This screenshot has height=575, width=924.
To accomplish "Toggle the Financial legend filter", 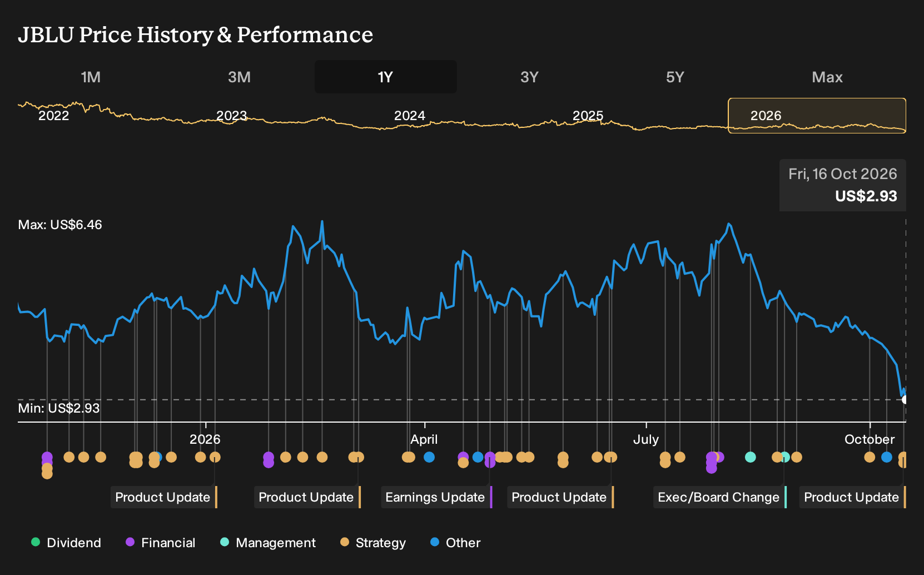I will click(x=161, y=543).
